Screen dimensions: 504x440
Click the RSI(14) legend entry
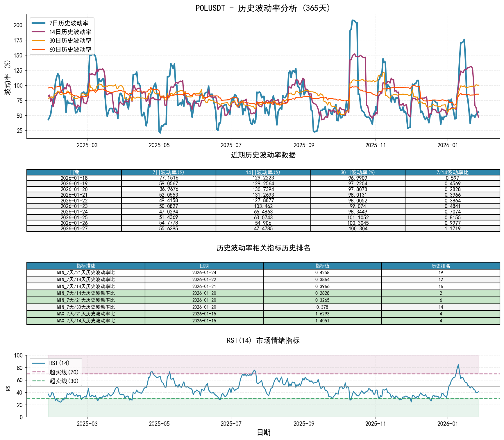click(x=59, y=363)
